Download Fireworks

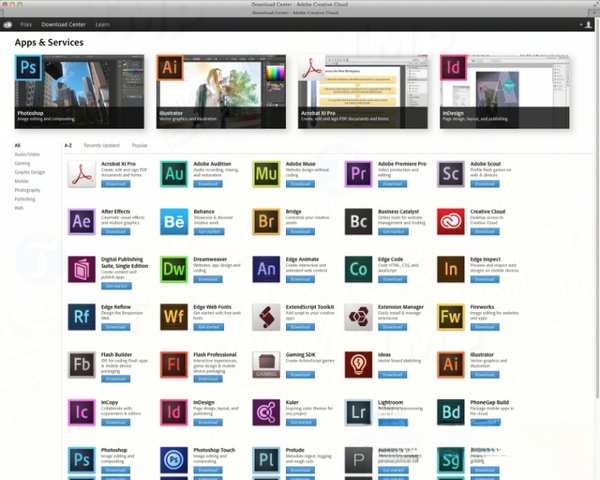[484, 327]
